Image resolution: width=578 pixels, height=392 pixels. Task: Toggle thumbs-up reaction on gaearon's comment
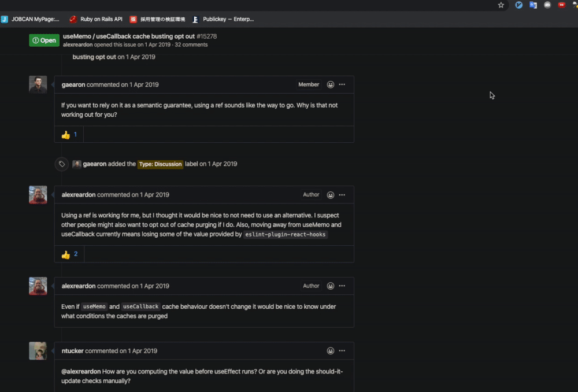69,135
